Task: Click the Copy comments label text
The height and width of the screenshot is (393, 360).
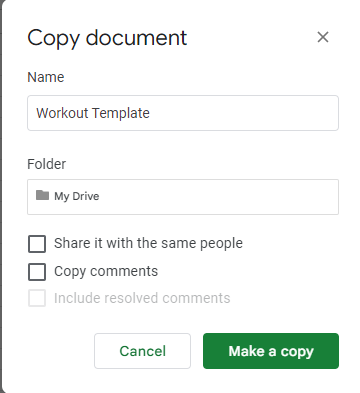Action: [x=106, y=272]
